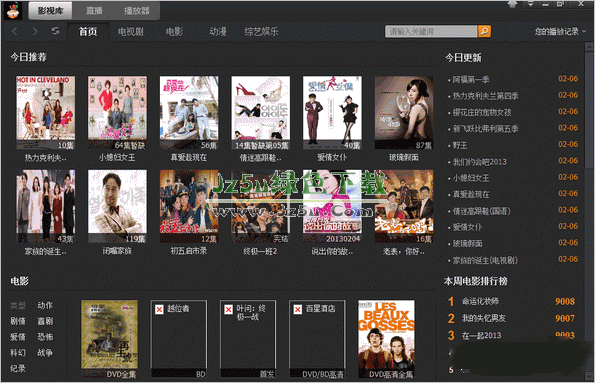Open the 闲嘴家族 119集 poster
This screenshot has height=383, width=595.
point(117,206)
